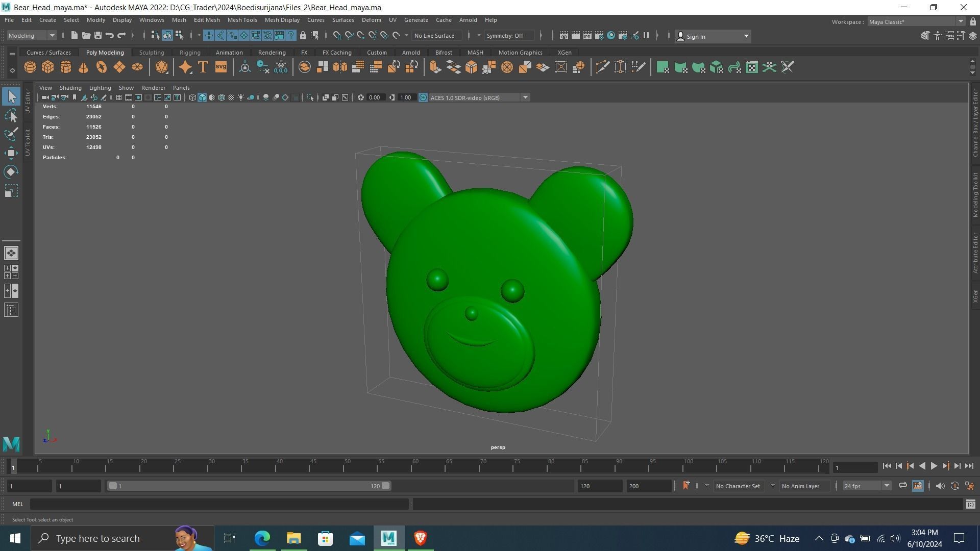Switch to the Rendering shelf tab
Viewport: 980px width, 551px height.
click(272, 53)
